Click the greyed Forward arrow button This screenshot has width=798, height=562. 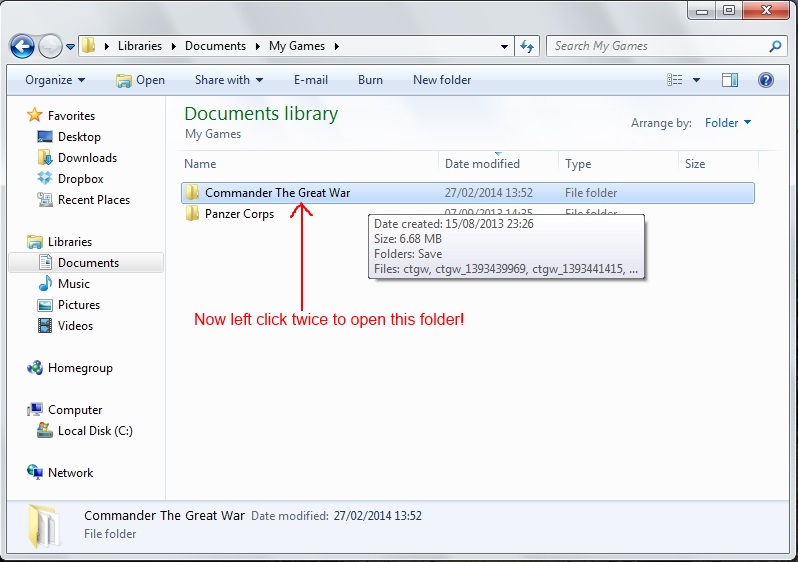pyautogui.click(x=50, y=47)
